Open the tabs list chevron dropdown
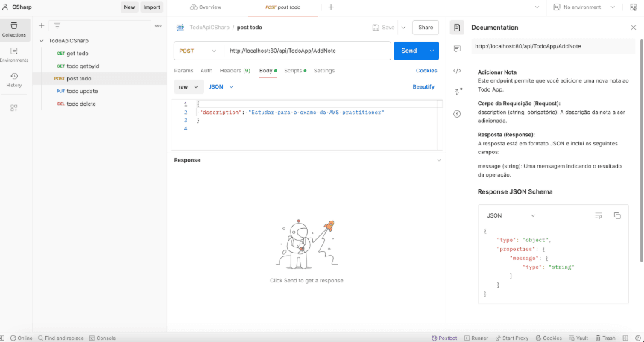Image resolution: width=644 pixels, height=342 pixels. (x=537, y=7)
